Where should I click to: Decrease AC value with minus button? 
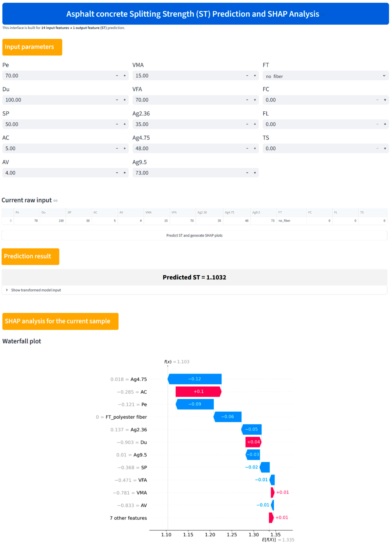[117, 149]
